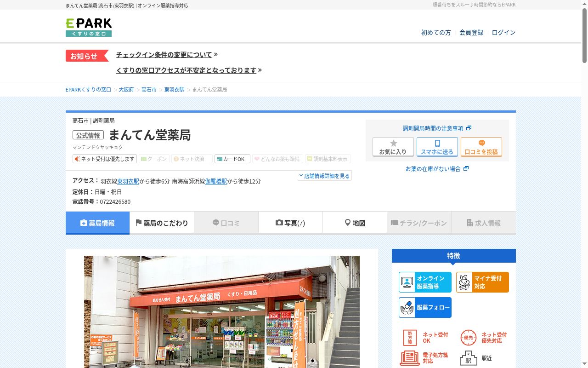Open the 初めての方 link
Image resolution: width=588 pixels, height=368 pixels.
(436, 33)
